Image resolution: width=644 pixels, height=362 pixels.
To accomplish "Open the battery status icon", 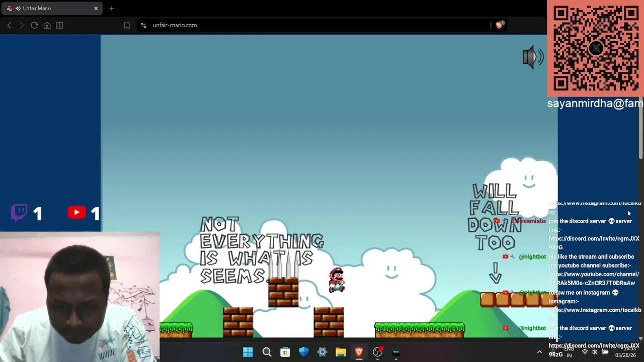I will point(605,352).
